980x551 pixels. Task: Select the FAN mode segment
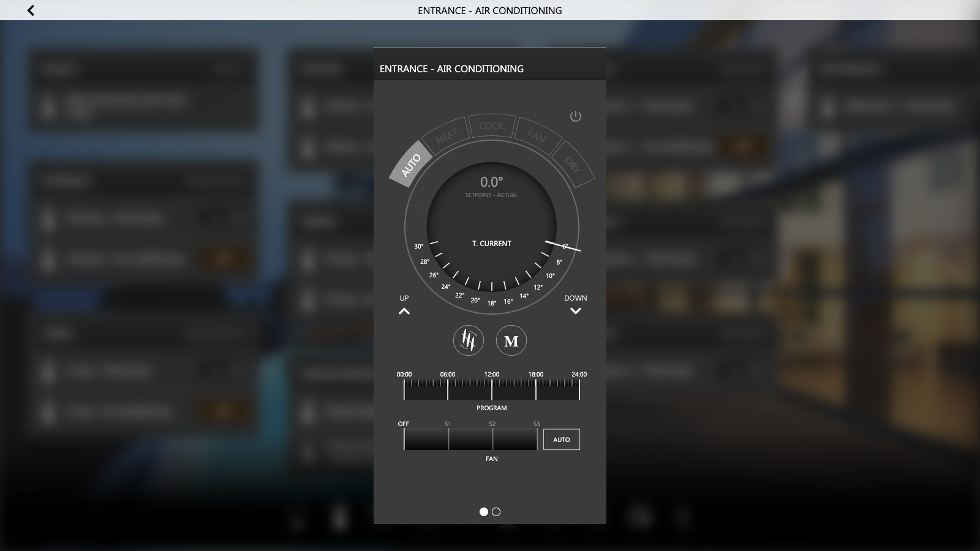click(x=537, y=136)
